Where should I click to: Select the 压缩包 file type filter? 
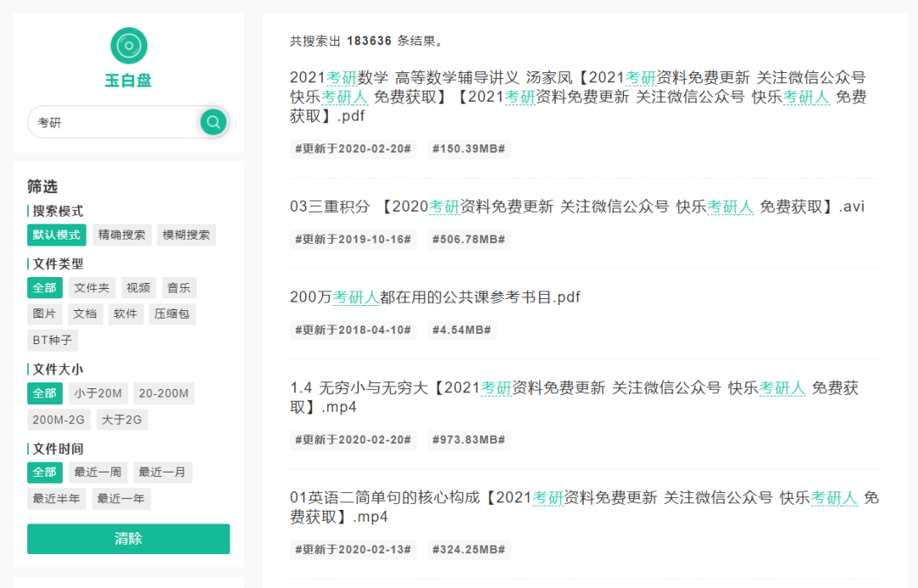[x=172, y=314]
